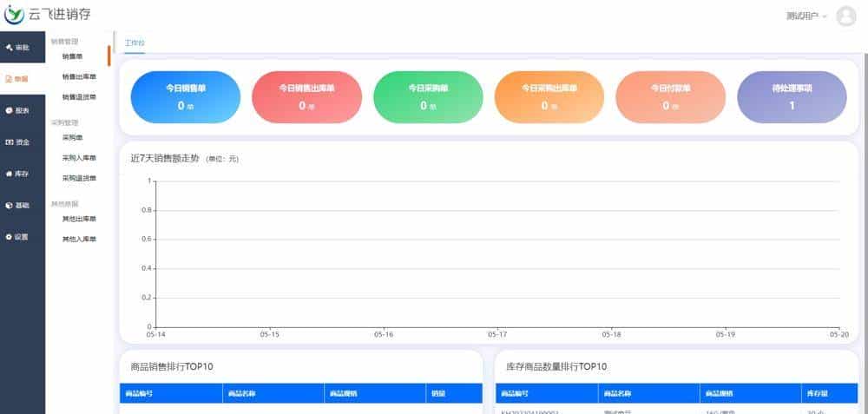Open 销售退货单 in the submenu
Screen dimensions: 868x414
point(79,97)
